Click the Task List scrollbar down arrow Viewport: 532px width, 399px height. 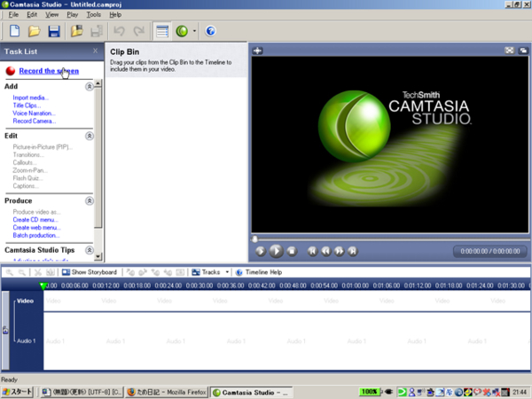click(x=98, y=256)
